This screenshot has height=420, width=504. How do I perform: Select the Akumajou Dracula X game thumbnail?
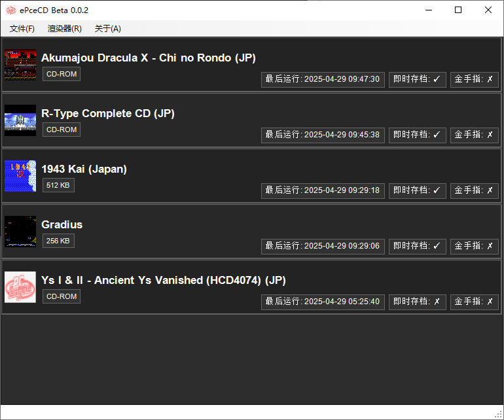point(20,65)
